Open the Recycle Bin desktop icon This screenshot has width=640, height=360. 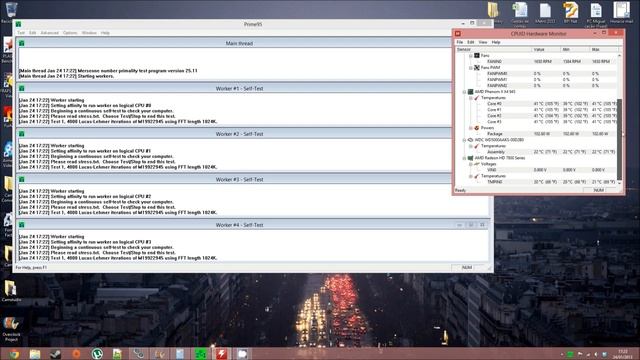tap(11, 11)
